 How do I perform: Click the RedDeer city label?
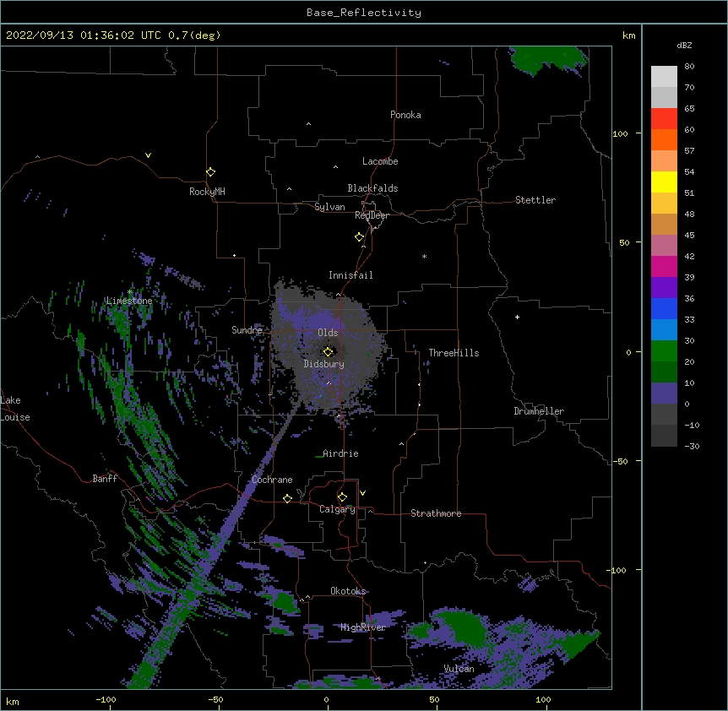[372, 215]
